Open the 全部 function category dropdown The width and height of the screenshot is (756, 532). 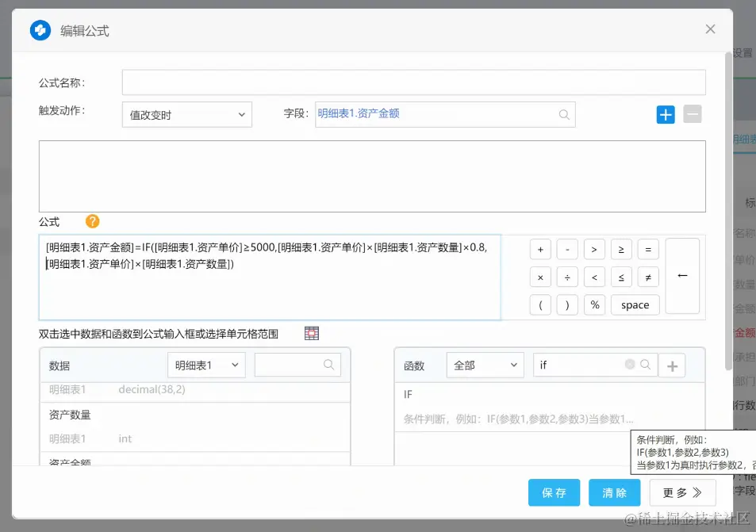485,365
